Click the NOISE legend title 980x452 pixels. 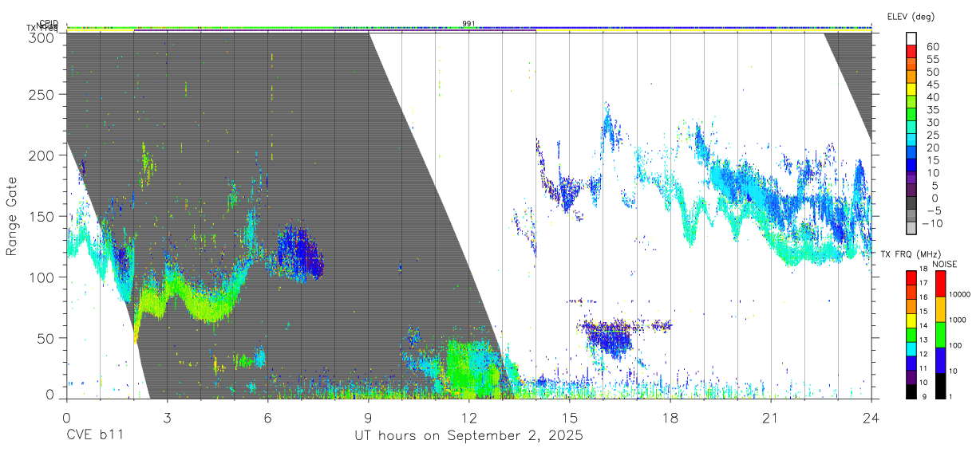[x=945, y=264]
